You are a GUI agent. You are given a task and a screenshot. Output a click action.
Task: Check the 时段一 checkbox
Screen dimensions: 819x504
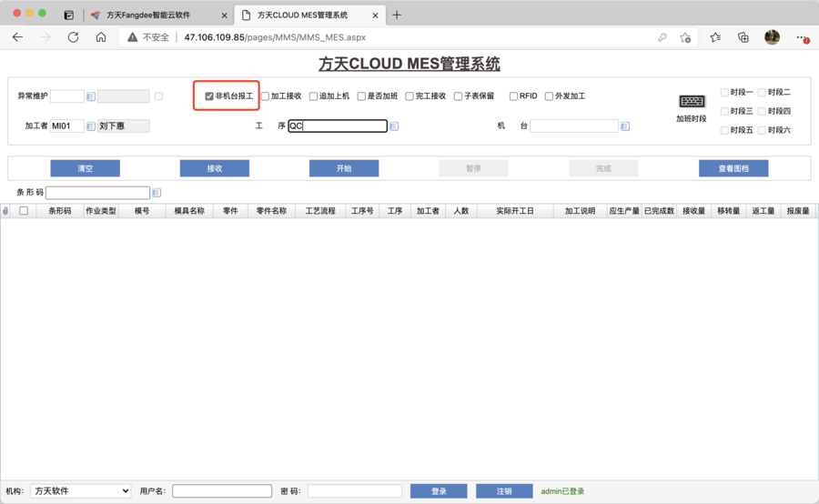tap(724, 93)
